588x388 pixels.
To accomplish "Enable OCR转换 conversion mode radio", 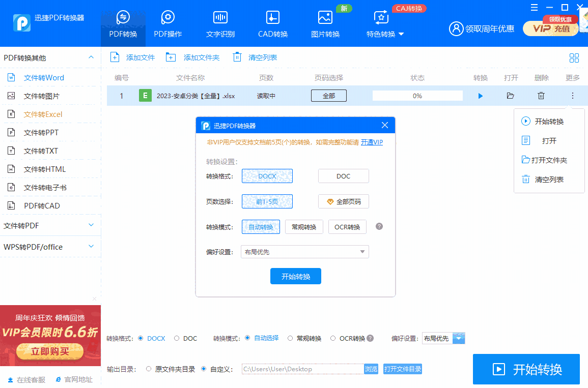I will tap(333, 338).
